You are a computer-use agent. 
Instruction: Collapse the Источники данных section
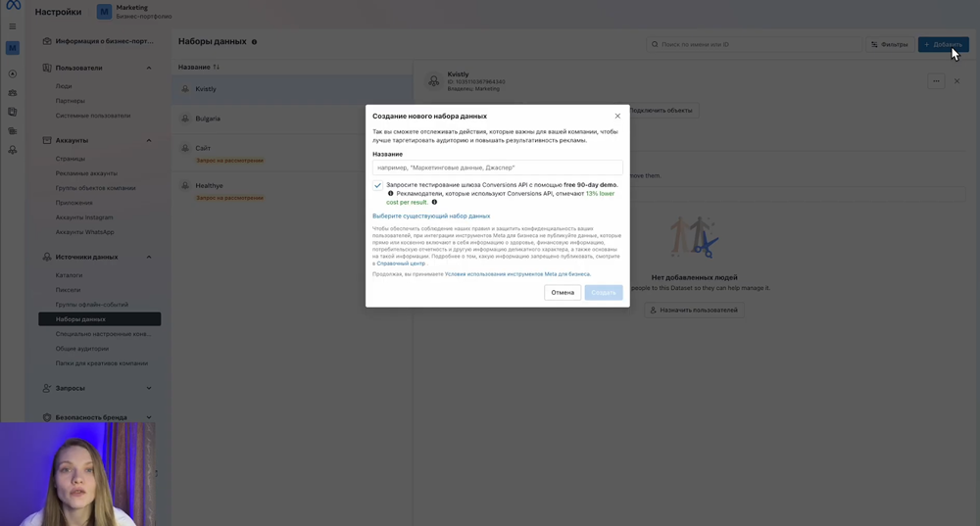[x=149, y=257]
